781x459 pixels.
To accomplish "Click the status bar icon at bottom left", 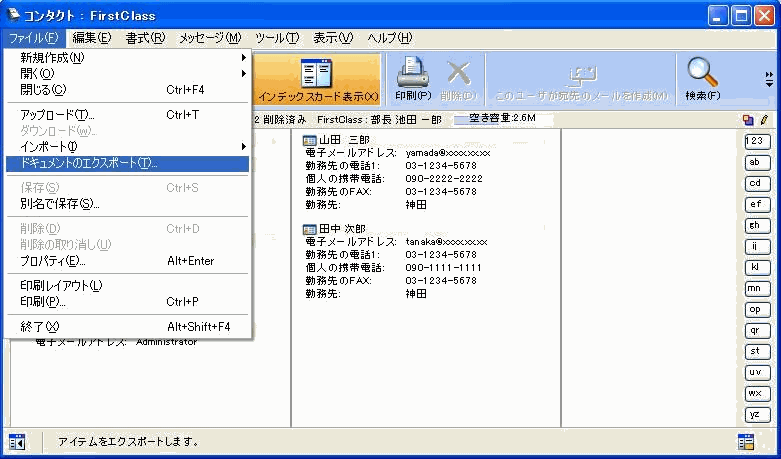I will click(x=17, y=441).
